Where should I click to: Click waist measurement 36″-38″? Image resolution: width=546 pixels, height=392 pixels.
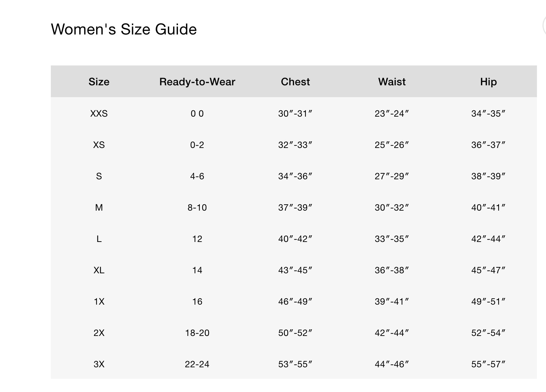click(x=392, y=270)
